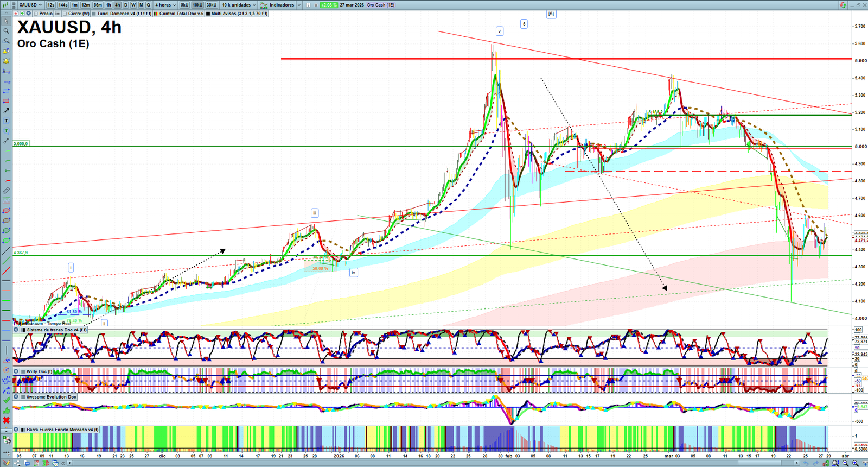The image size is (868, 467).
Task: Select the 1m timeframe button
Action: click(x=75, y=5)
